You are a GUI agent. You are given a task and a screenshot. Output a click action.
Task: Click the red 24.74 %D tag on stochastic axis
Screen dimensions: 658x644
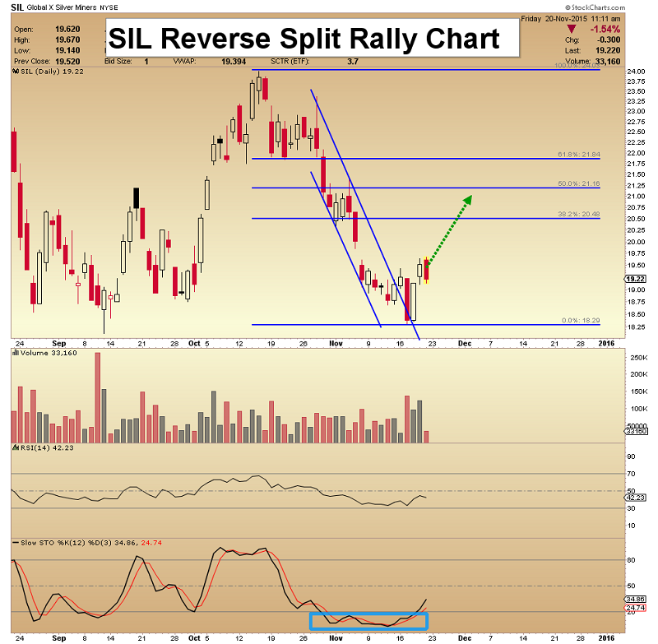(x=635, y=608)
